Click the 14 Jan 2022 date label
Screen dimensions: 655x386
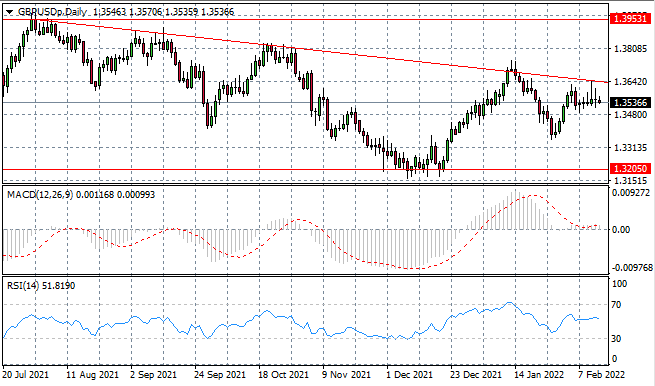539,375
